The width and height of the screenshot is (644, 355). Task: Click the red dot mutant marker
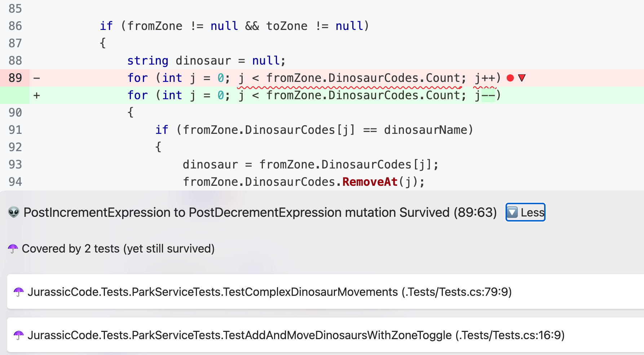point(510,78)
